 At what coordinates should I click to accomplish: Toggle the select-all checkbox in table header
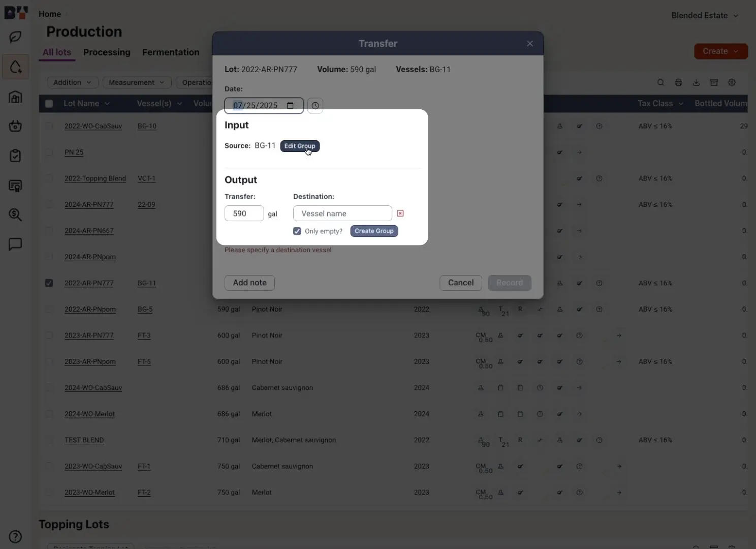(49, 104)
